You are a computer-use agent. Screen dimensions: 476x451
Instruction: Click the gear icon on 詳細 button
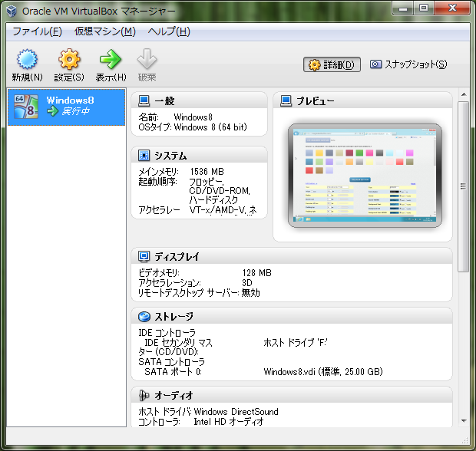(x=314, y=64)
